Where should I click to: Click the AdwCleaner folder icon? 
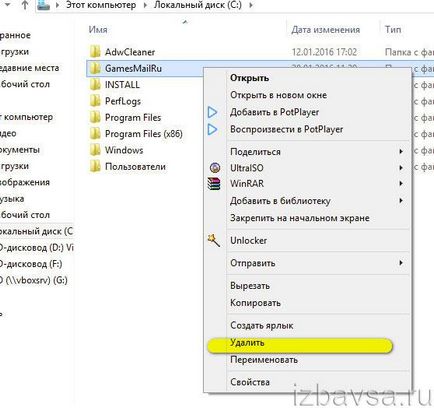95,52
